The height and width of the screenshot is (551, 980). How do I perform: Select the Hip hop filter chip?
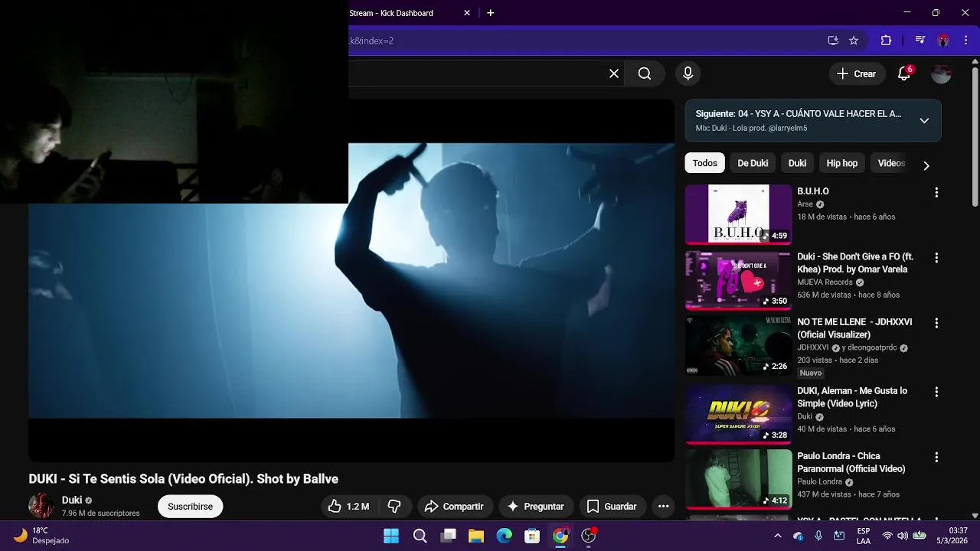(x=842, y=163)
